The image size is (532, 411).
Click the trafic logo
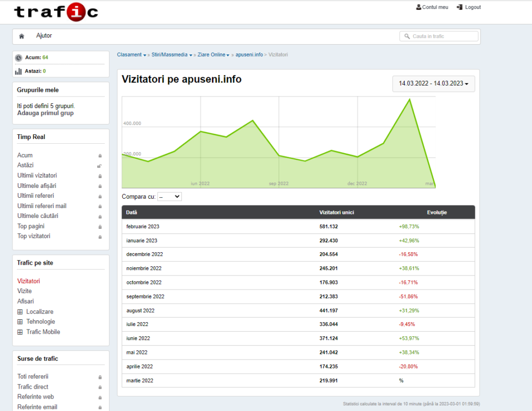tap(56, 12)
